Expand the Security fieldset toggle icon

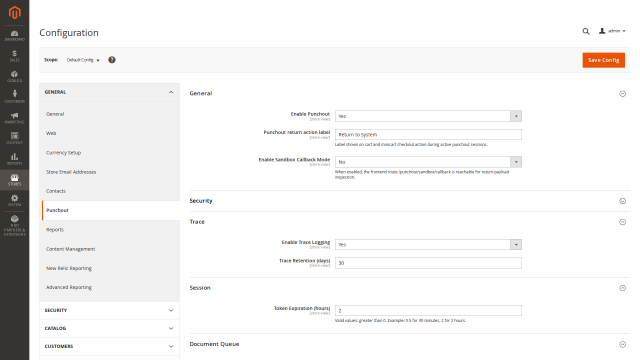tap(622, 201)
